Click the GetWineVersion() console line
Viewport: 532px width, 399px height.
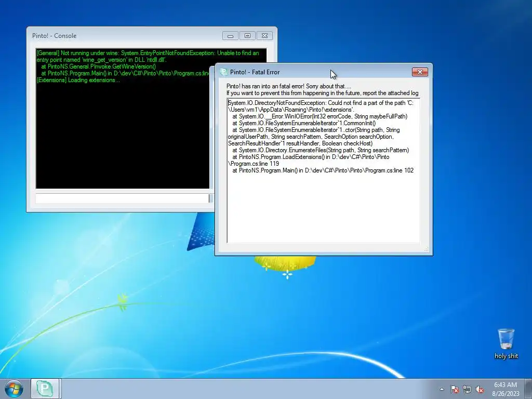pos(98,66)
